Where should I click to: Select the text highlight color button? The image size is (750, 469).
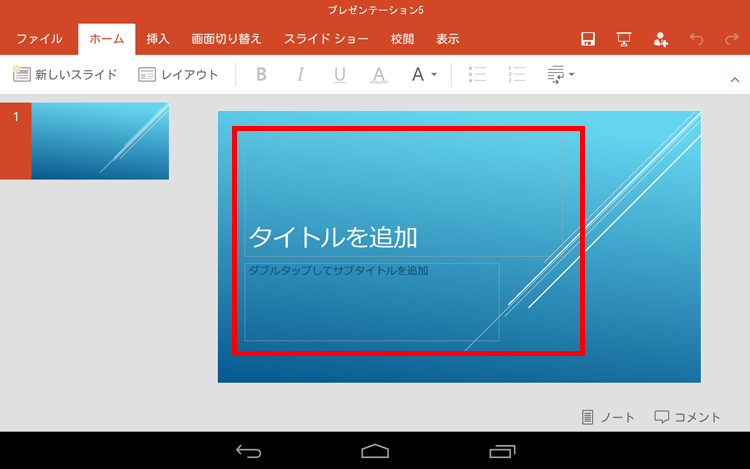pos(378,74)
